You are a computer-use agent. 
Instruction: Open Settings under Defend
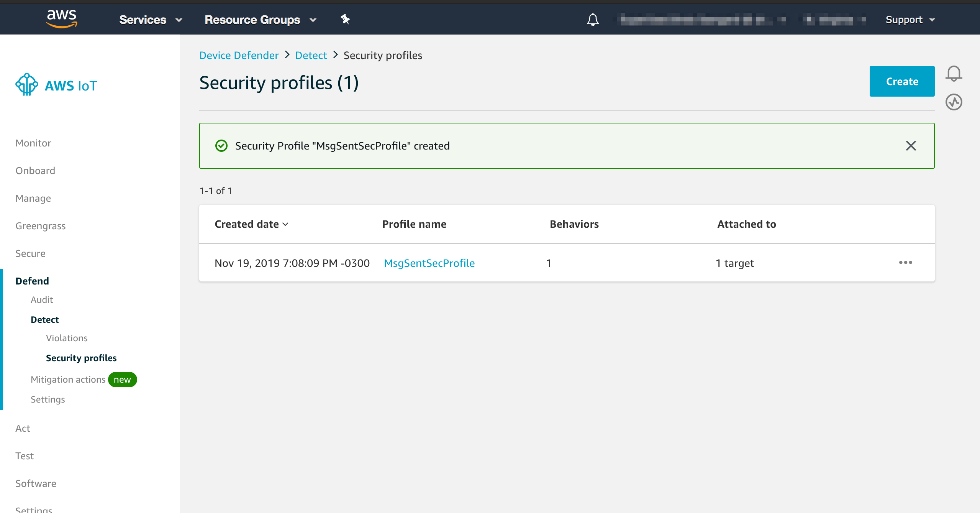(48, 399)
